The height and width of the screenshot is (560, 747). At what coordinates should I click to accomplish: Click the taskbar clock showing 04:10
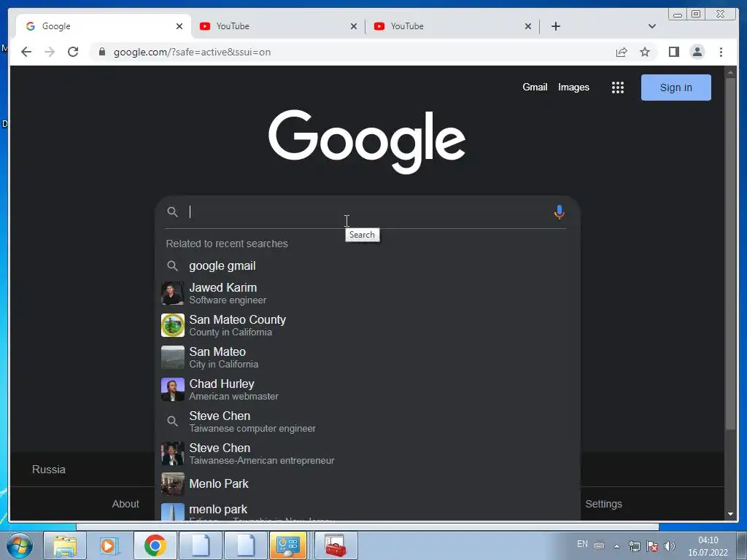coord(708,546)
